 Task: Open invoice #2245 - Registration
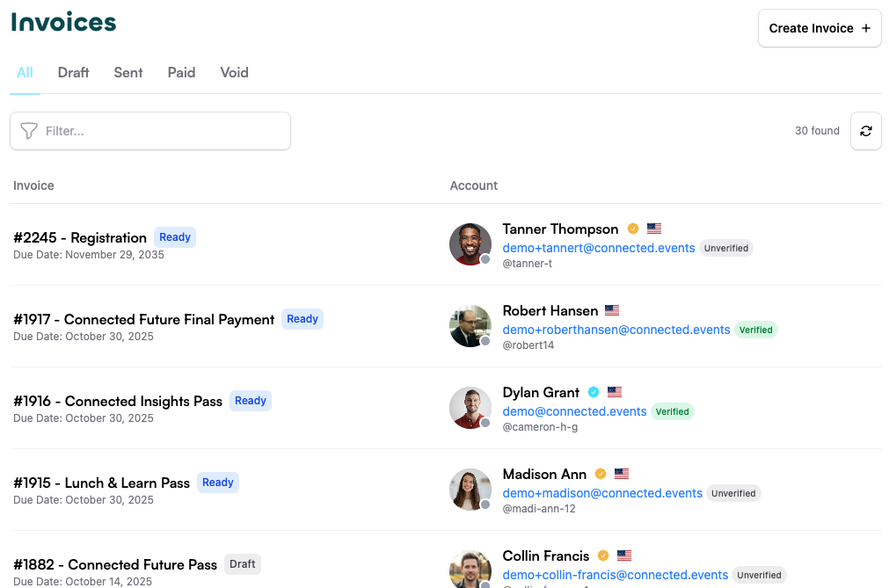[x=80, y=237]
